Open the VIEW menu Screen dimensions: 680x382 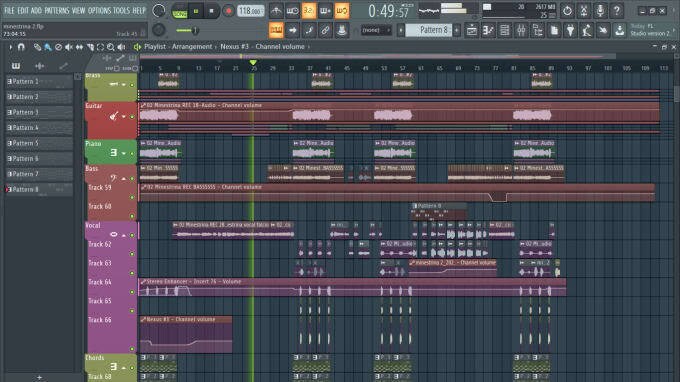78,10
